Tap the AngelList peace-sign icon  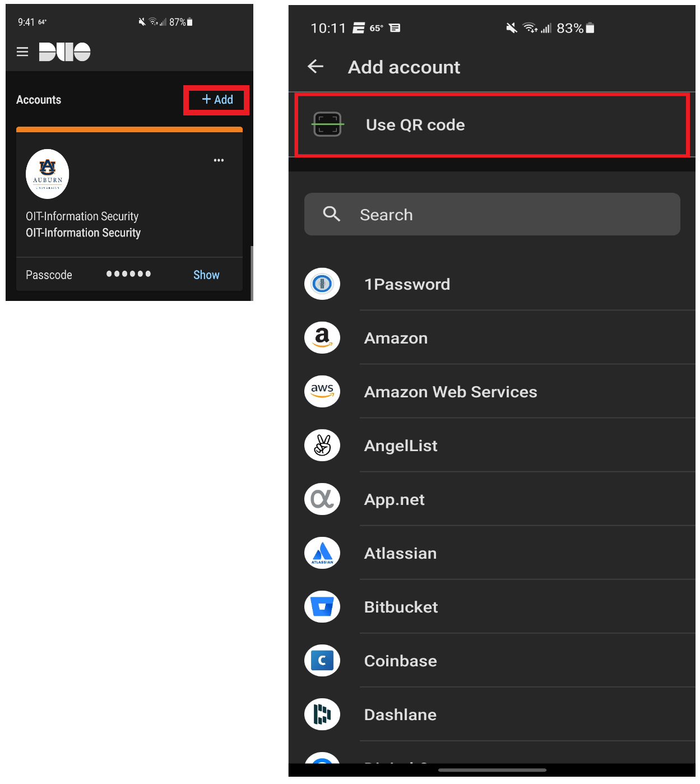322,446
